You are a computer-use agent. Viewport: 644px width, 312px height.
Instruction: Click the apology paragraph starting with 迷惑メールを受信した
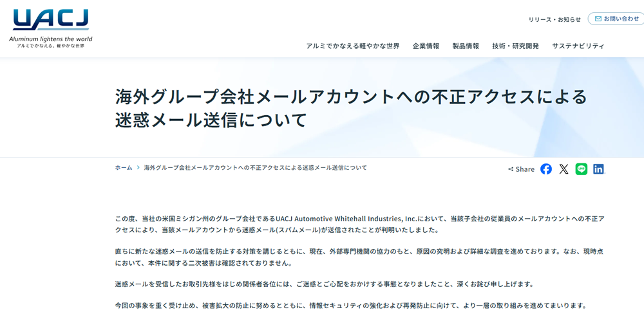point(333,284)
